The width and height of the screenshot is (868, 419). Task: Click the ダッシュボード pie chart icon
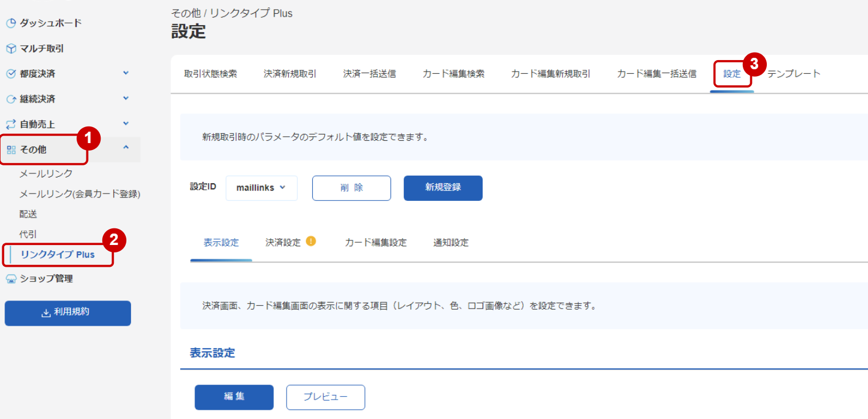coord(11,23)
